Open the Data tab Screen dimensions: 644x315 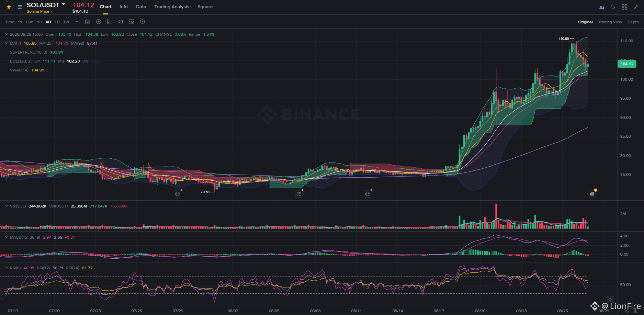coord(141,7)
